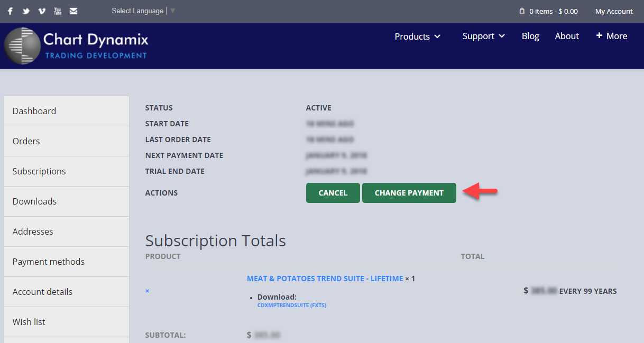Open the Facebook social icon
644x343 pixels.
(x=10, y=11)
